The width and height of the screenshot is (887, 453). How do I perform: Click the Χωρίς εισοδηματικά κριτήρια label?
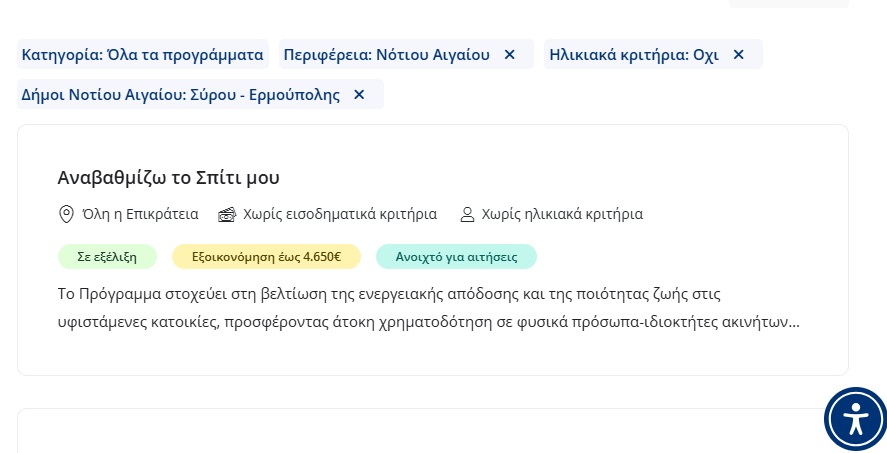pyautogui.click(x=340, y=214)
